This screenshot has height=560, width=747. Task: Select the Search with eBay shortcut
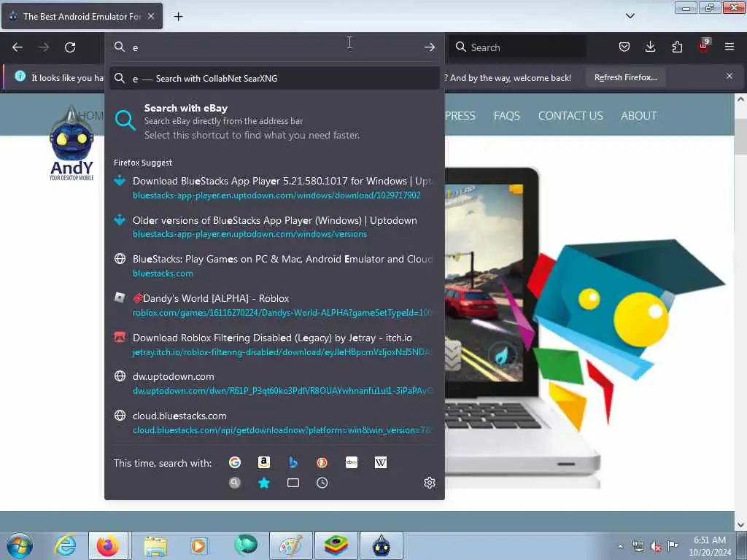click(x=274, y=122)
